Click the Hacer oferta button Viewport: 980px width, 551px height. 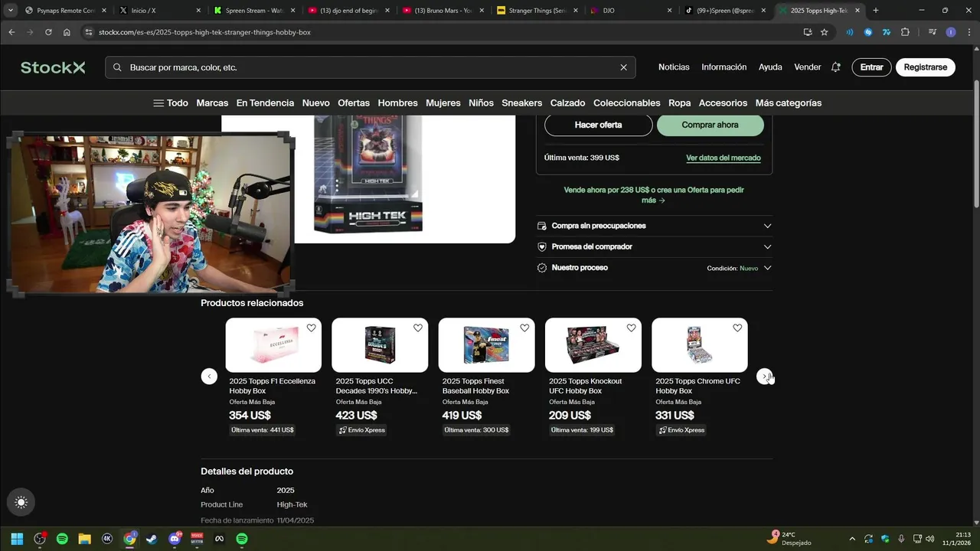click(598, 125)
